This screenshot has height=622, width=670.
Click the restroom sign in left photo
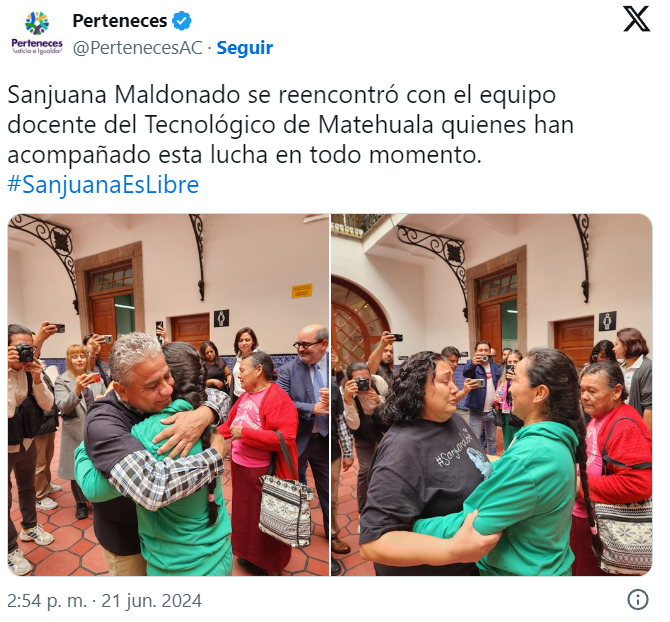pos(221,318)
